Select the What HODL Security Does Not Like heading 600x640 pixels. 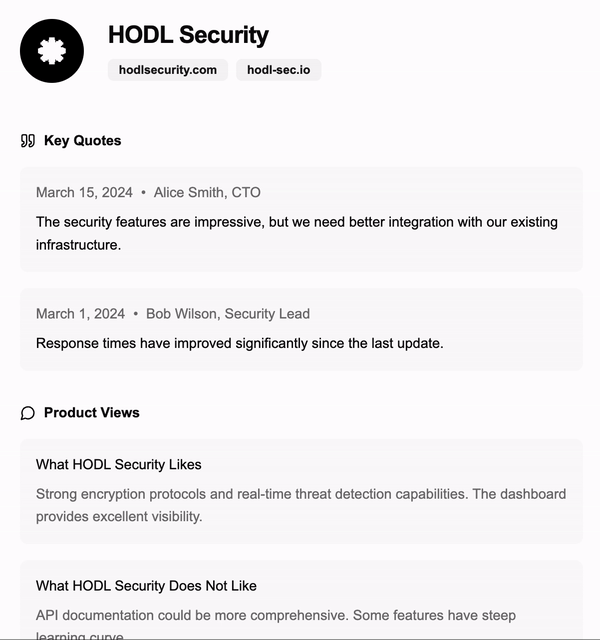(x=146, y=586)
